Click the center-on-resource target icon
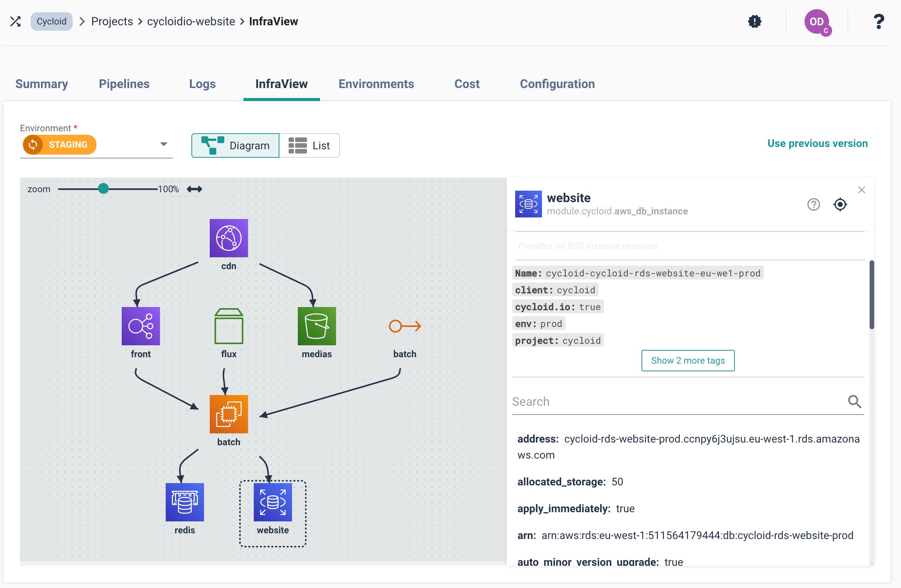Image resolution: width=901 pixels, height=588 pixels. [840, 204]
